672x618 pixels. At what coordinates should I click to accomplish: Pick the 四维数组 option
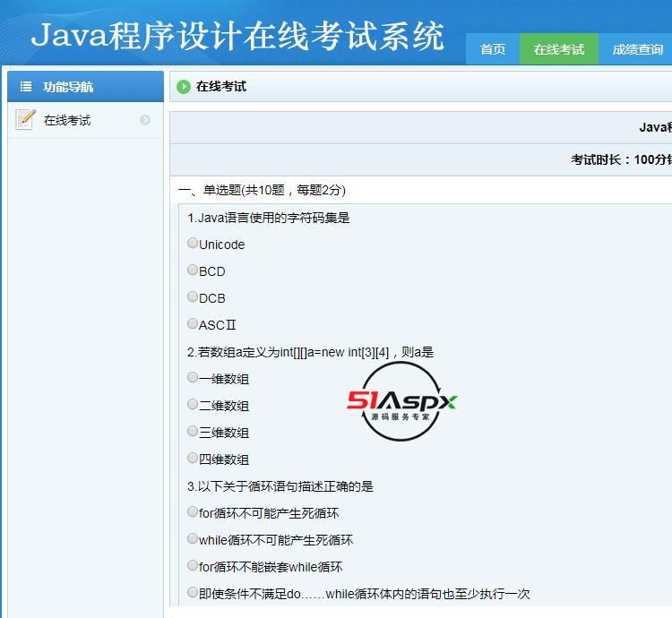point(193,459)
